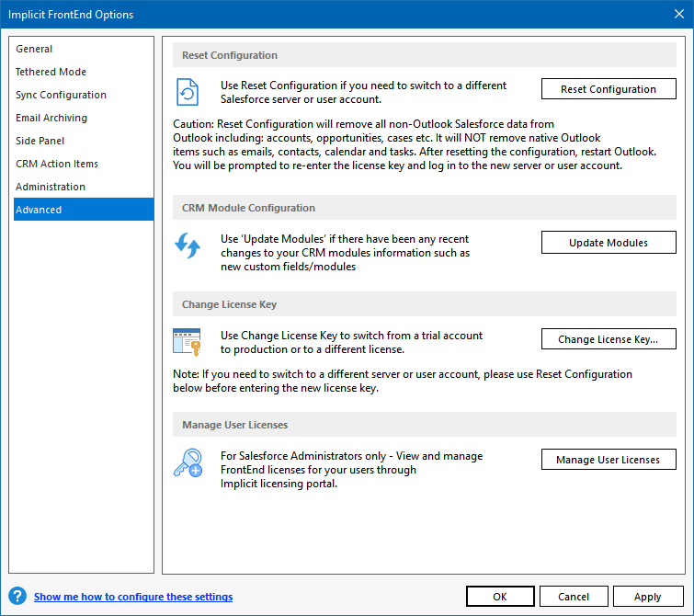The height and width of the screenshot is (616, 694).
Task: Go to Email Archiving options
Action: [51, 118]
